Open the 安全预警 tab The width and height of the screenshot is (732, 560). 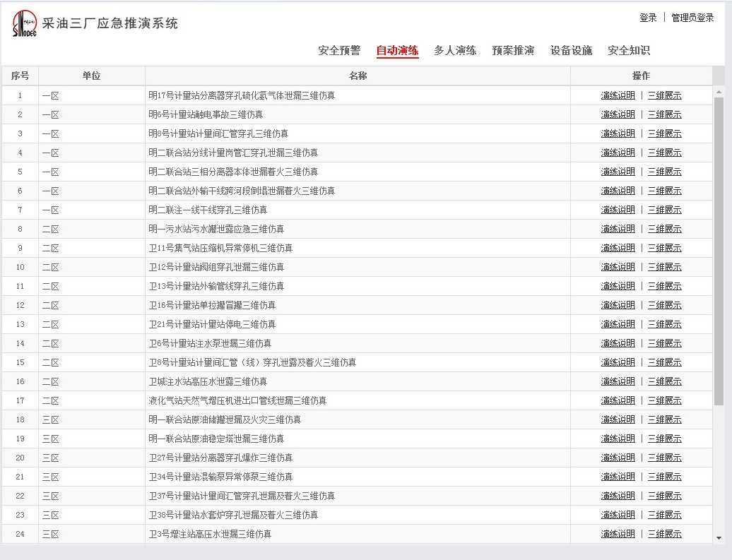point(339,51)
